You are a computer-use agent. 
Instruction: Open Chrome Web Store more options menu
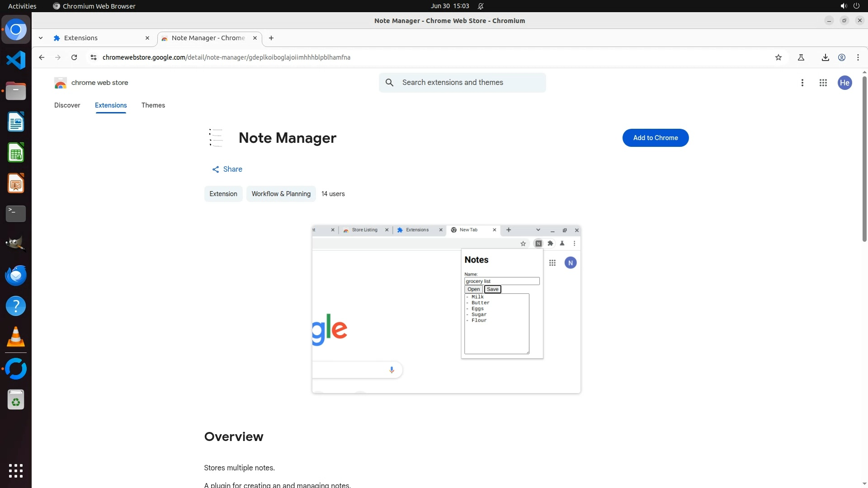click(x=802, y=83)
